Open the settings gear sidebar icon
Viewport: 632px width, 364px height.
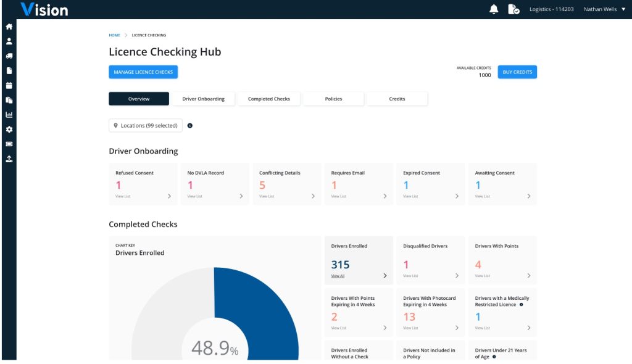tap(9, 130)
